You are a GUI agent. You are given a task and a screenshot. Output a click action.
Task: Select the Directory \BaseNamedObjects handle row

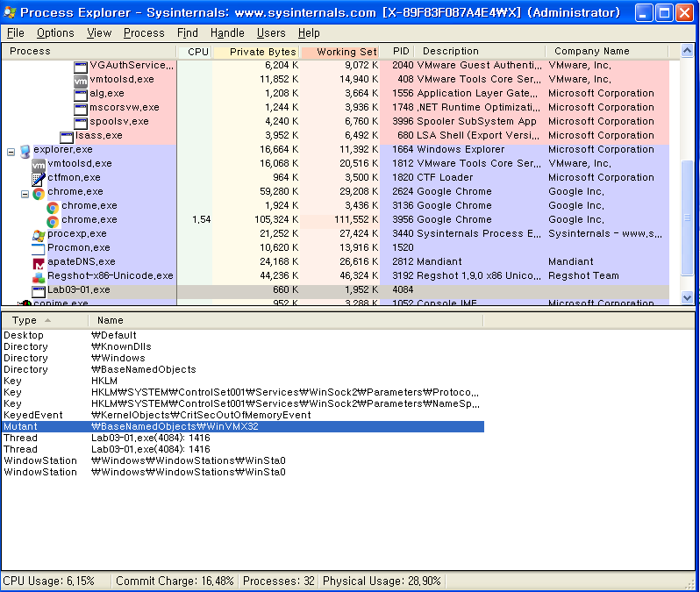tap(243, 369)
